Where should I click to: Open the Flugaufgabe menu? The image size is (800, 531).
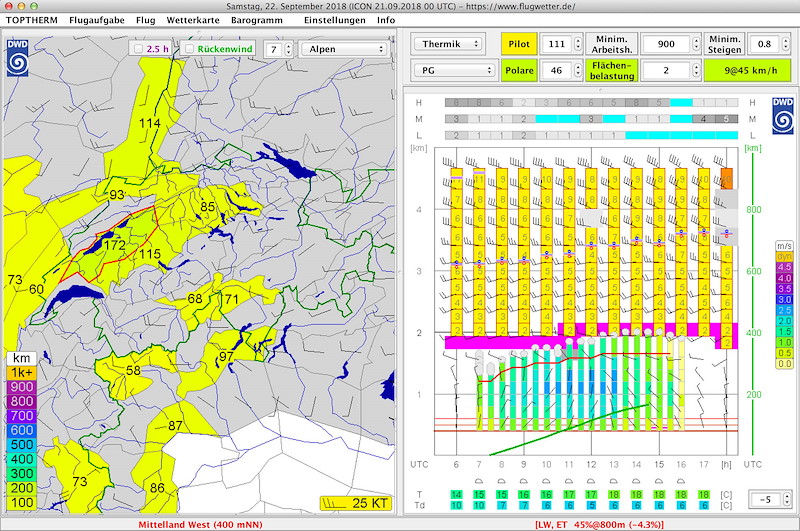point(97,20)
